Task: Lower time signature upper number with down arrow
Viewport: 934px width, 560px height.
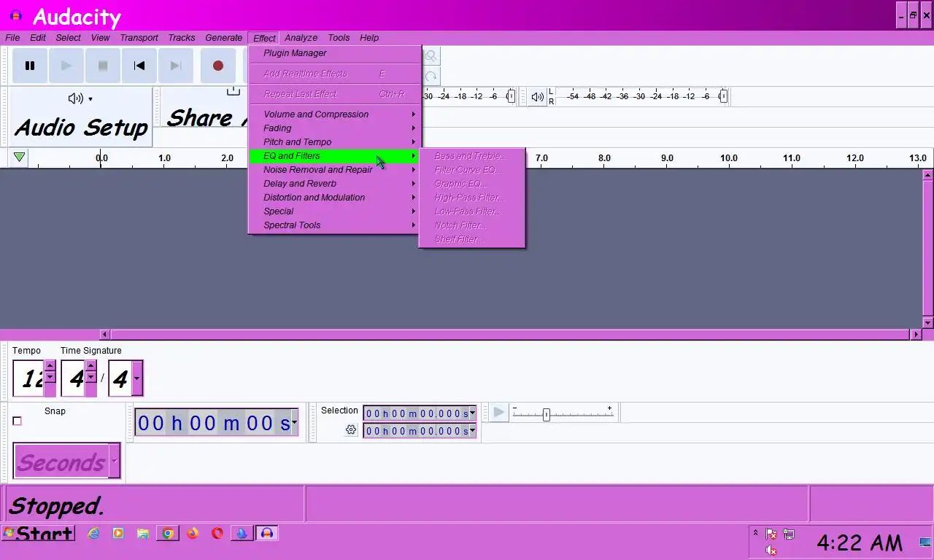Action: pyautogui.click(x=90, y=377)
